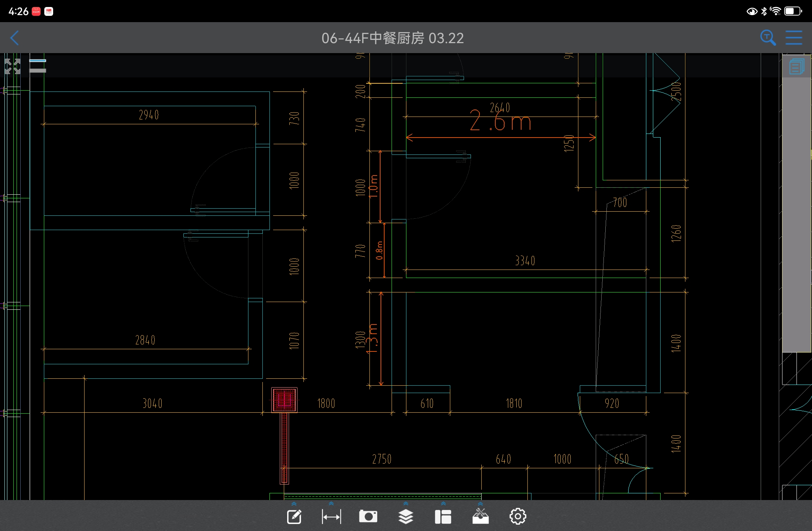Expand the chevron above the toolbox icon
The width and height of the screenshot is (812, 531).
point(480,504)
